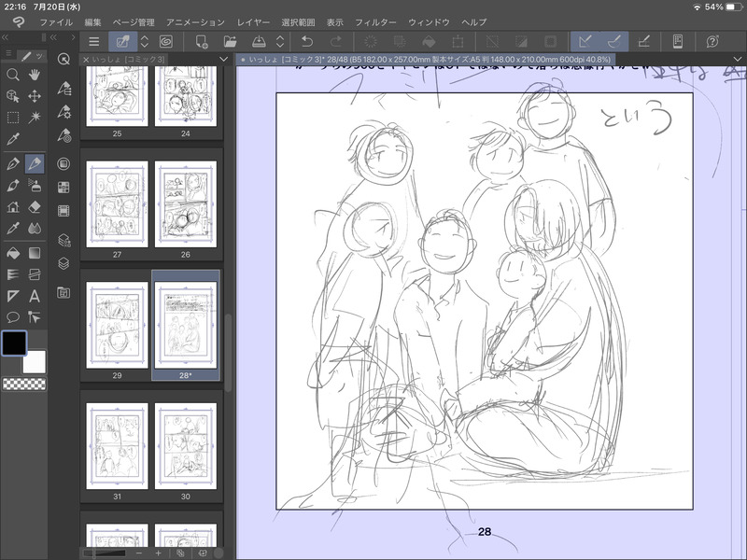This screenshot has width=747, height=560.
Task: Open the Sub Tool palette
Action: click(x=63, y=89)
